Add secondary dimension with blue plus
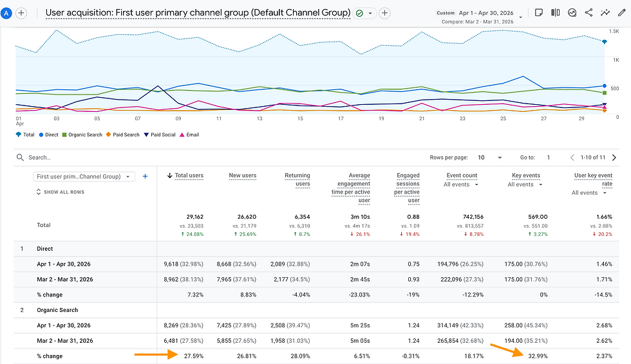This screenshot has width=631, height=364. point(146,176)
